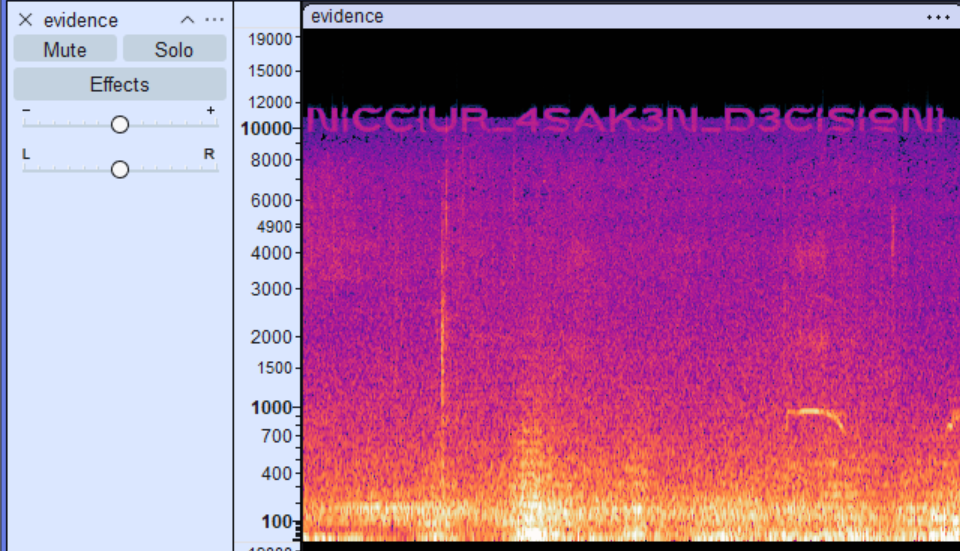Click the hidden text in the spectrogram
Viewport: 960px width, 551px height.
[625, 119]
